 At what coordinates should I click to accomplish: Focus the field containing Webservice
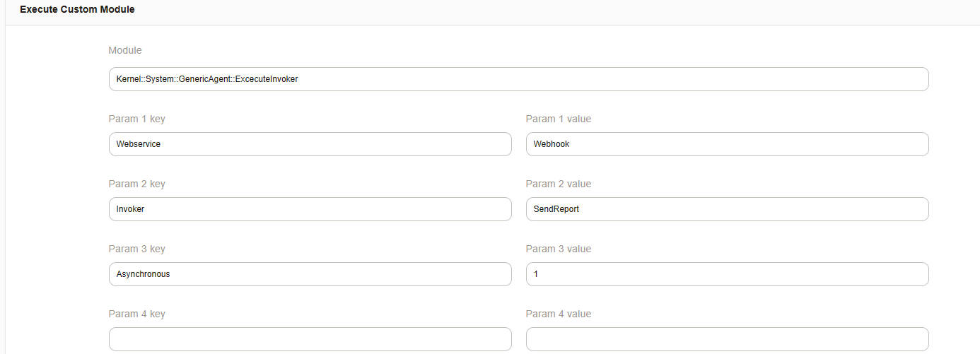(310, 144)
